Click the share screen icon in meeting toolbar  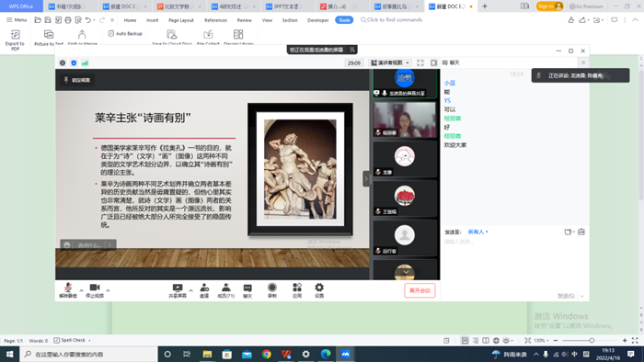(x=178, y=288)
